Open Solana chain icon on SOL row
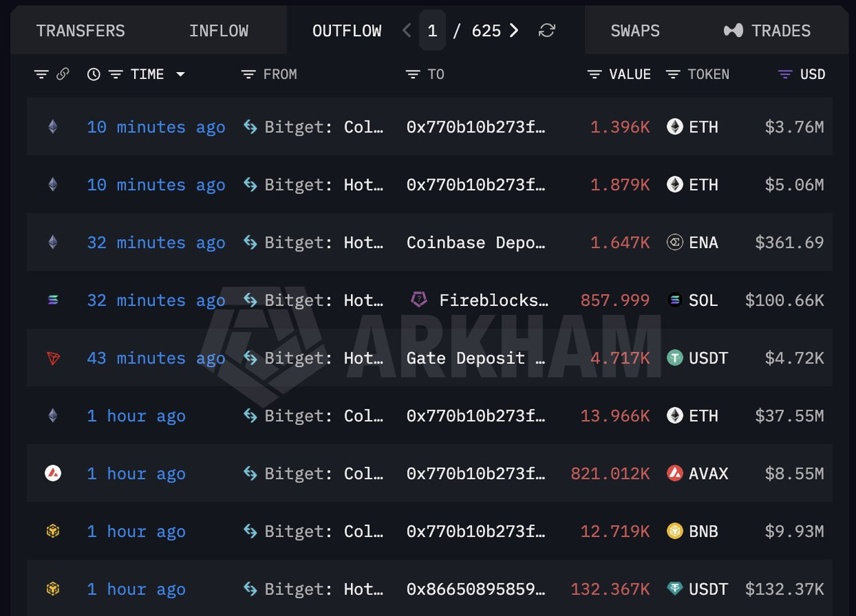The height and width of the screenshot is (616, 856). click(53, 300)
